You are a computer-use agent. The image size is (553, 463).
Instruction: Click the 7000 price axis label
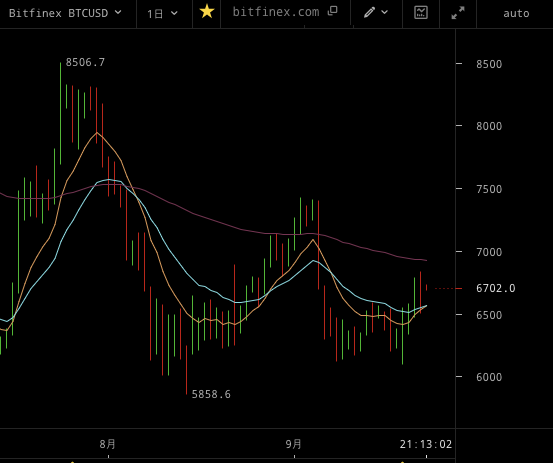489,252
